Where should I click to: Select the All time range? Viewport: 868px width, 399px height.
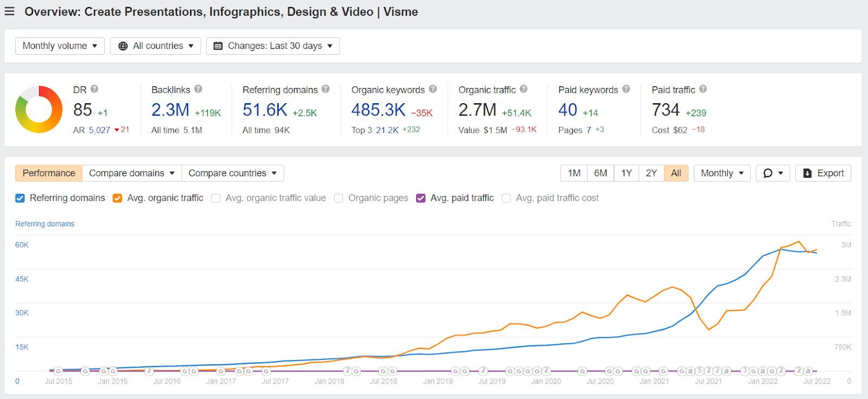[676, 173]
